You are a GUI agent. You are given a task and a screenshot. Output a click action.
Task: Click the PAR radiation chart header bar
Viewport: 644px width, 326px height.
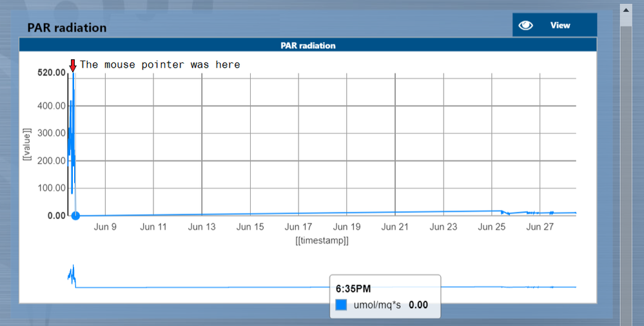coord(308,45)
